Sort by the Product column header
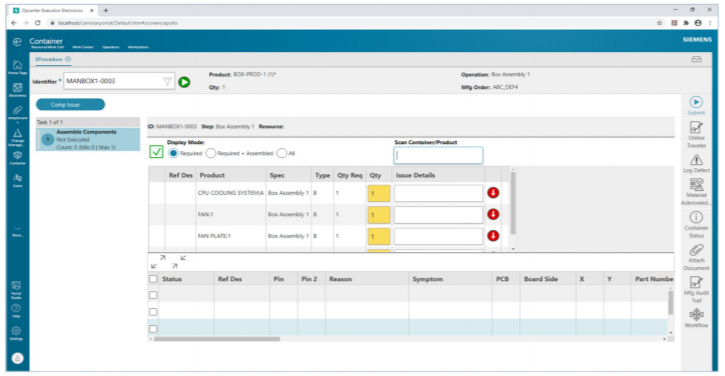 pyautogui.click(x=212, y=175)
